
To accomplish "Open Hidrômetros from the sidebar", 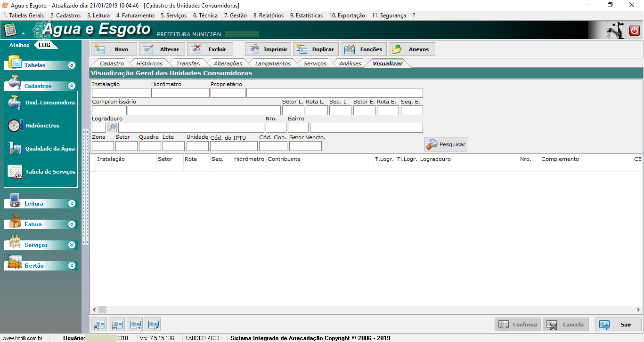I will (41, 126).
